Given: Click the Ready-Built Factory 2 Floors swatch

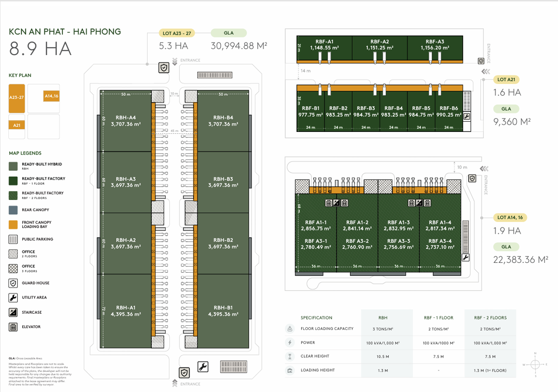Looking at the screenshot, I should [x=13, y=195].
